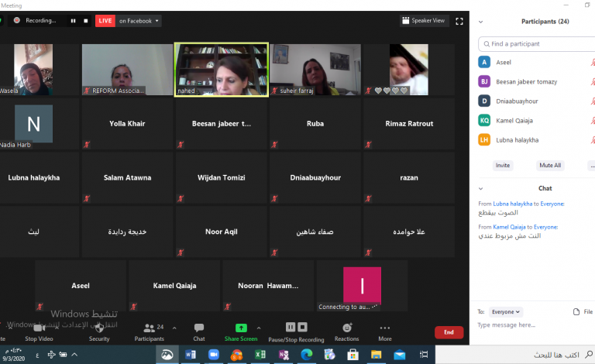Collapse the Participants panel chevron
The width and height of the screenshot is (595, 364).
click(x=481, y=22)
